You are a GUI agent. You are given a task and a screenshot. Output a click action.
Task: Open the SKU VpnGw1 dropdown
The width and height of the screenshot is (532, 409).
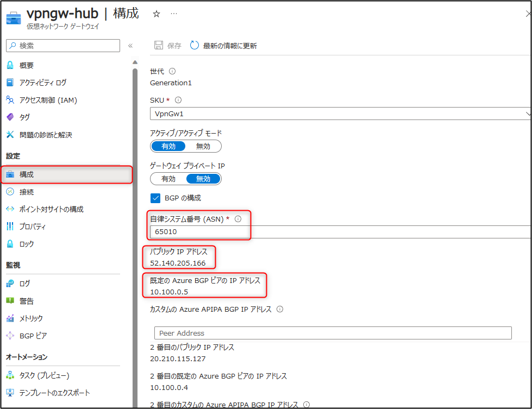(340, 114)
